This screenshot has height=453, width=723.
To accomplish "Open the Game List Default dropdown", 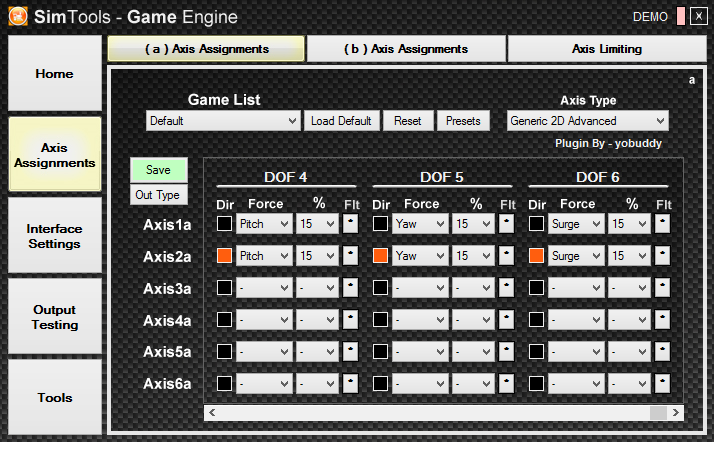I will [223, 121].
